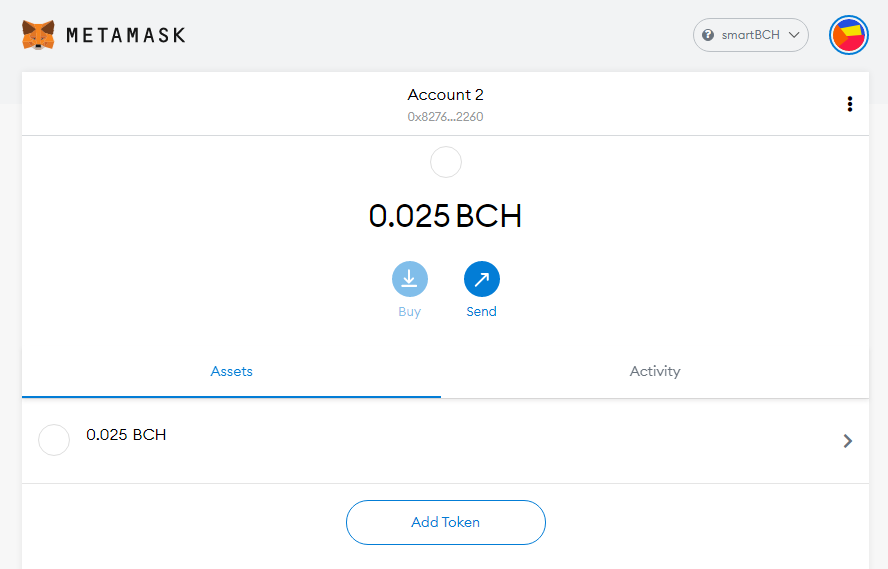Switch to the Assets tab
This screenshot has width=888, height=569.
pos(231,371)
